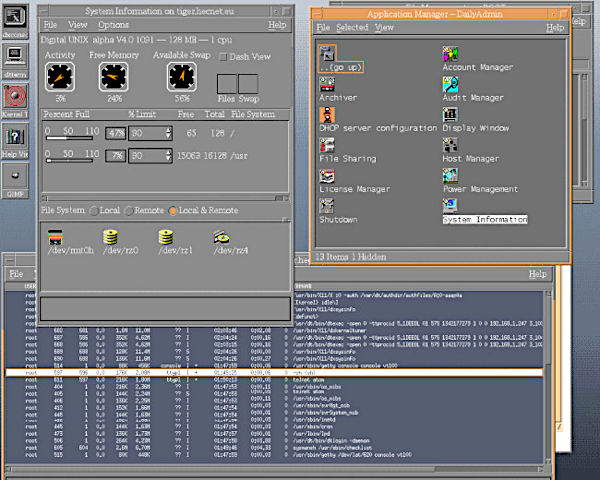600x480 pixels.
Task: Open the Audit Manager icon
Action: tap(450, 85)
